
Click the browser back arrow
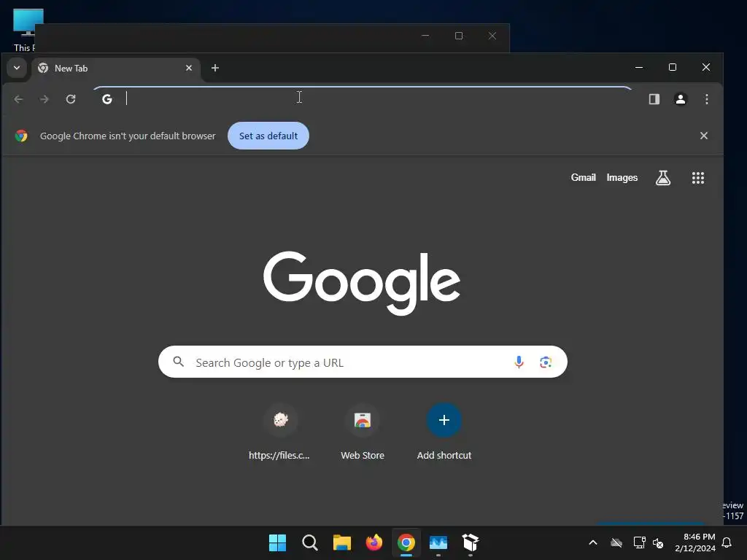click(x=18, y=99)
